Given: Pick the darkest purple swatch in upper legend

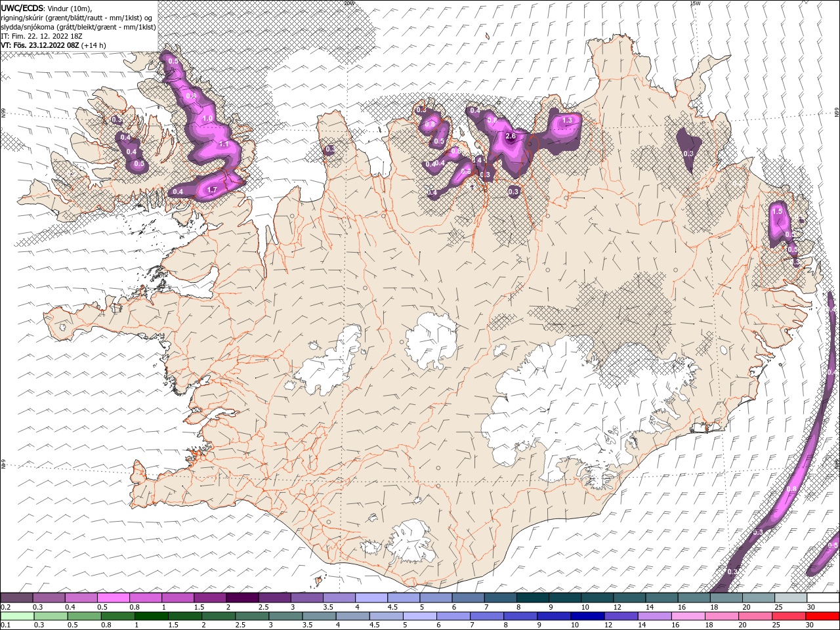Looking at the screenshot, I should click(x=242, y=598).
